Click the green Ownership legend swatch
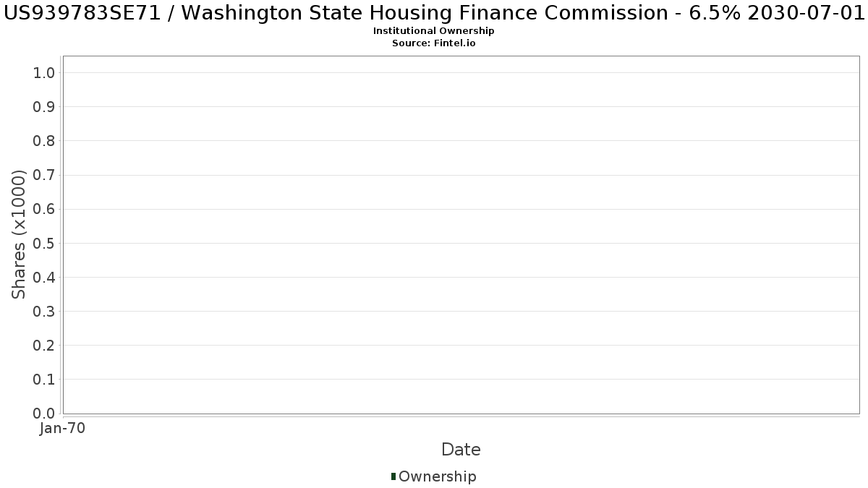868x488 pixels. 393,476
